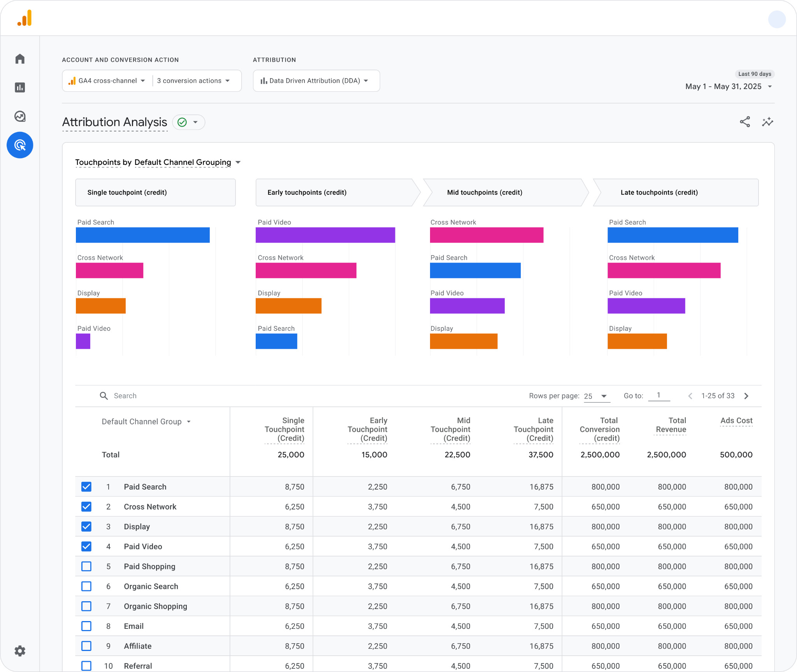The height and width of the screenshot is (672, 797).
Task: Open the Insights sparkle icon
Action: pos(767,122)
